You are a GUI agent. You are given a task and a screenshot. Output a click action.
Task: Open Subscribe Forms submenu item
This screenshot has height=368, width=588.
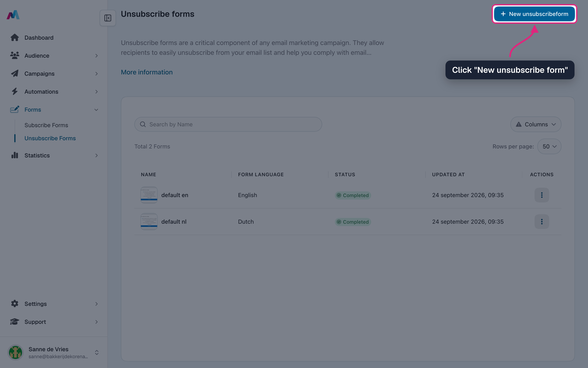coord(46,125)
